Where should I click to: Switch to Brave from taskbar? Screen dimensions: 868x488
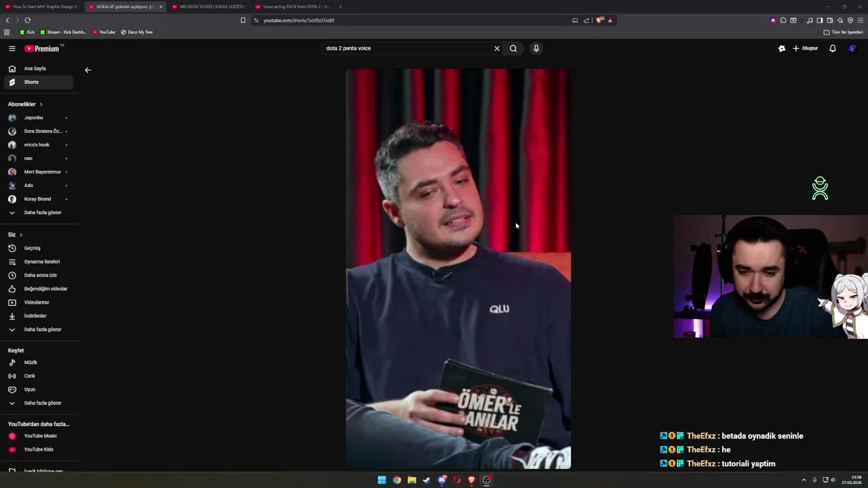coord(471,480)
